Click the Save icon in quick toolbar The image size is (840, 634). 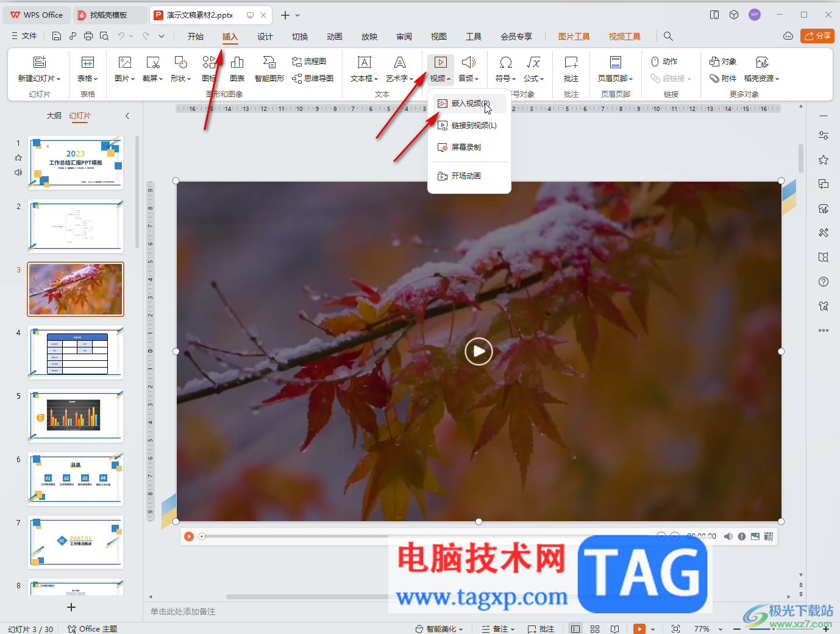[x=57, y=37]
